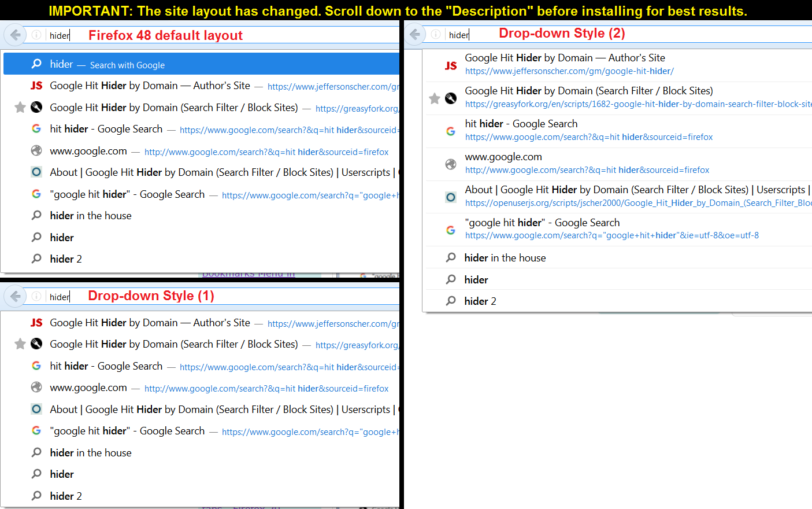Click globe icon by www.google.com in Style (1)
The image size is (812, 509).
(36, 388)
